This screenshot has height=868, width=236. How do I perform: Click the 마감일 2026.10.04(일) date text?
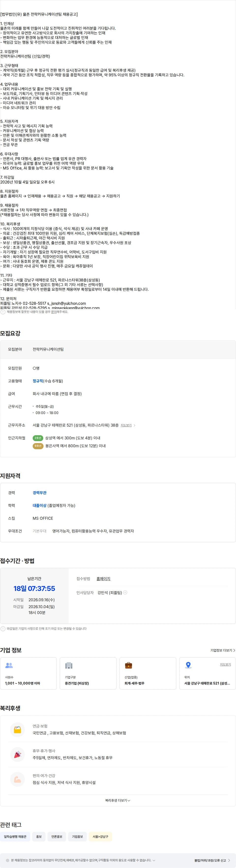point(42,606)
